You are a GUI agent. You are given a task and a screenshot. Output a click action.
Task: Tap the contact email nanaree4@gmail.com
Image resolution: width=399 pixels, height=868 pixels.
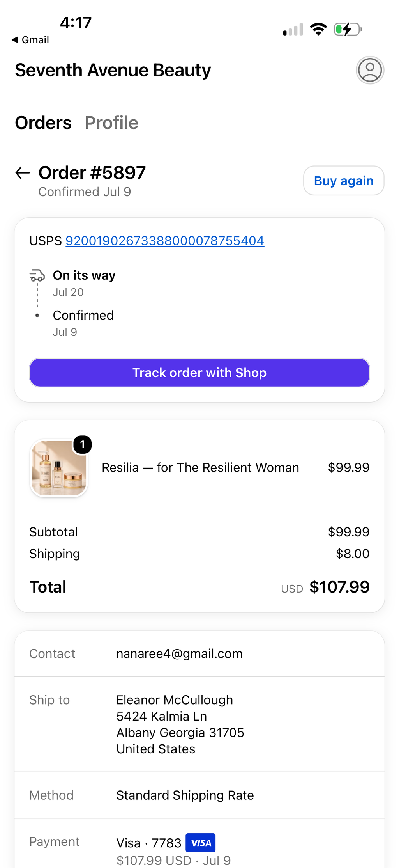pyautogui.click(x=179, y=653)
